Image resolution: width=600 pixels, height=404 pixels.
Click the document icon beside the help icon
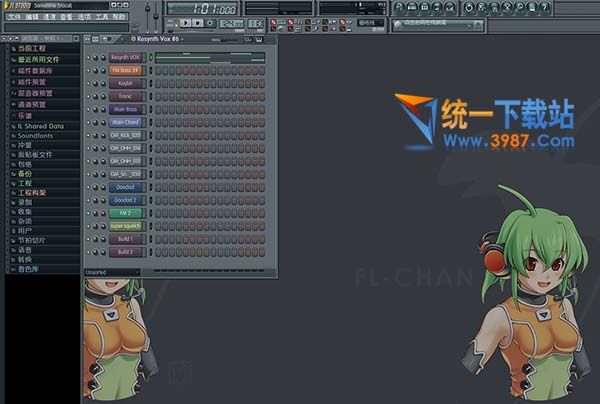coord(532,7)
